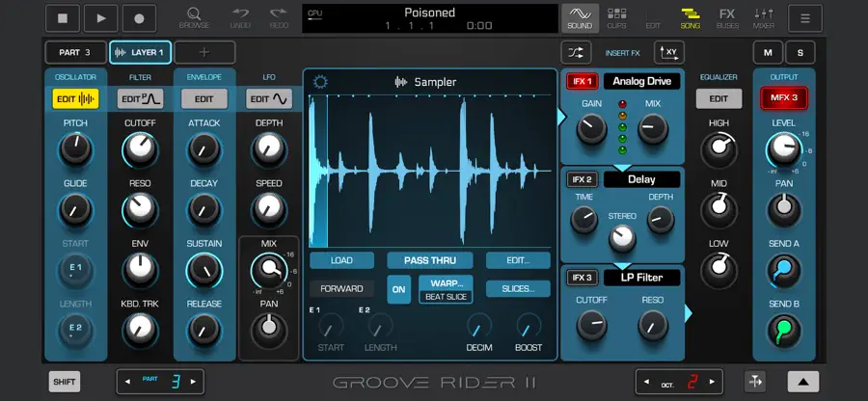Open the Filter Edit button

coord(140,99)
